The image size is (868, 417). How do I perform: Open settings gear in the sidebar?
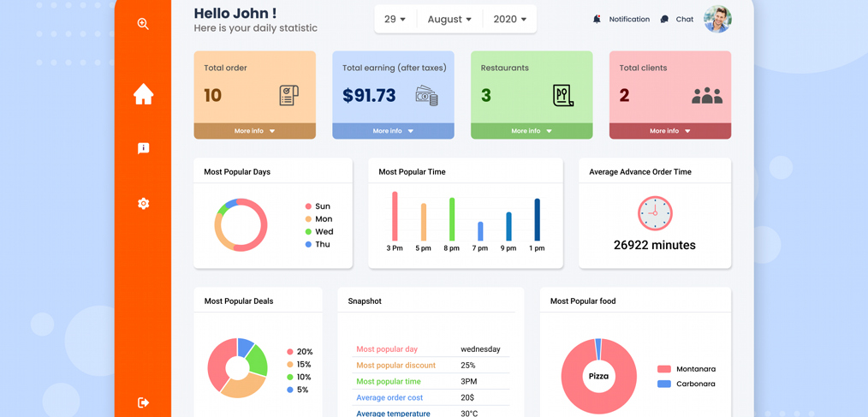(143, 203)
